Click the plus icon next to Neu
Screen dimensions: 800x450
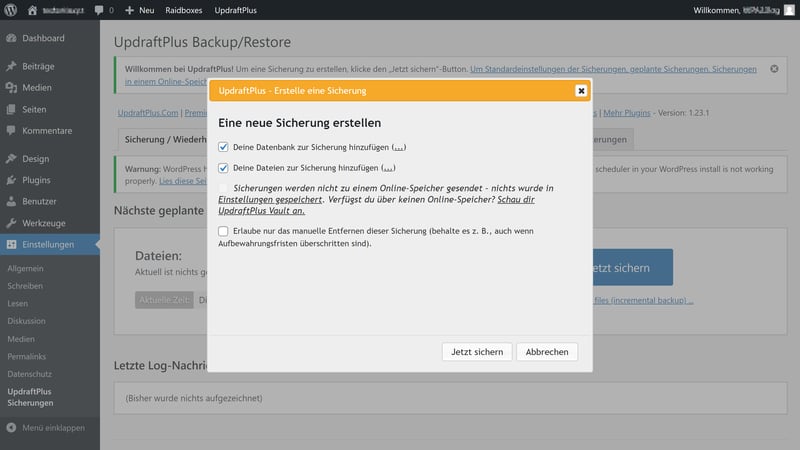[x=129, y=10]
